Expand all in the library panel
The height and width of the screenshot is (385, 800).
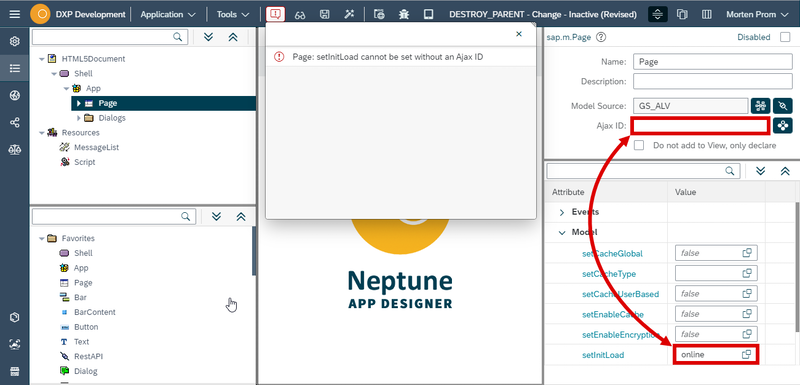tap(216, 216)
